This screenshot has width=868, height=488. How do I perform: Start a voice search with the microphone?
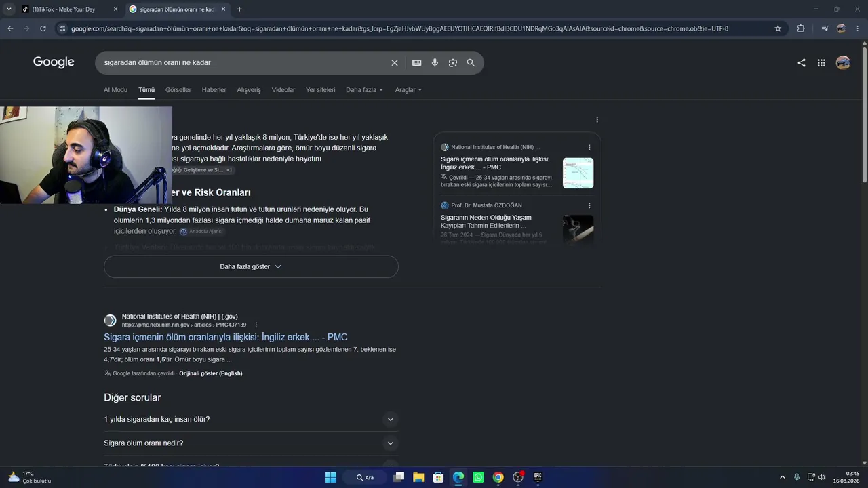click(x=435, y=62)
